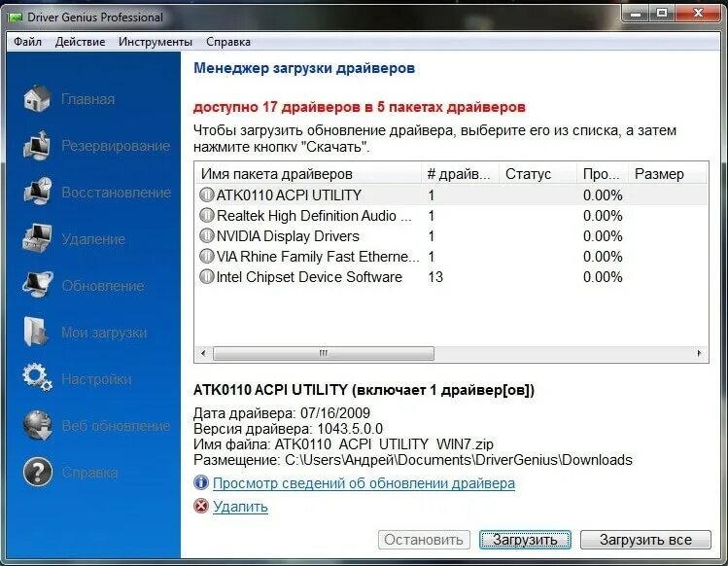The image size is (728, 566).
Task: Select the Realtek High Definition Audio row
Action: [x=452, y=216]
